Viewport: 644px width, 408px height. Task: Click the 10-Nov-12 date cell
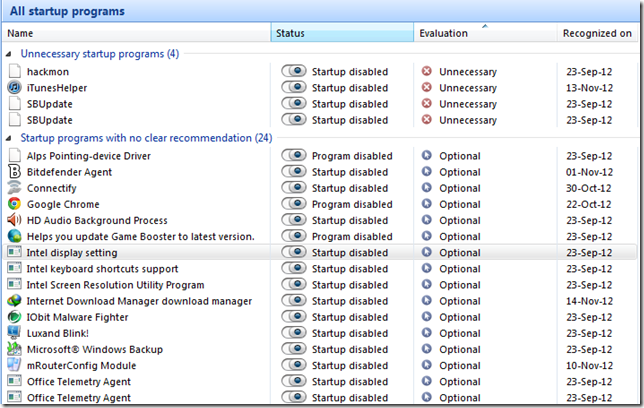[x=589, y=366]
